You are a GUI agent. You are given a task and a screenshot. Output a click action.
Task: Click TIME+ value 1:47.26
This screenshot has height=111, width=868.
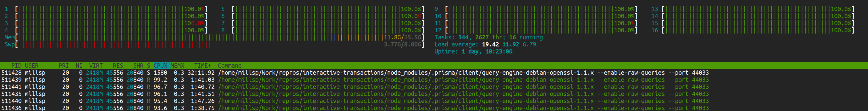(x=203, y=101)
